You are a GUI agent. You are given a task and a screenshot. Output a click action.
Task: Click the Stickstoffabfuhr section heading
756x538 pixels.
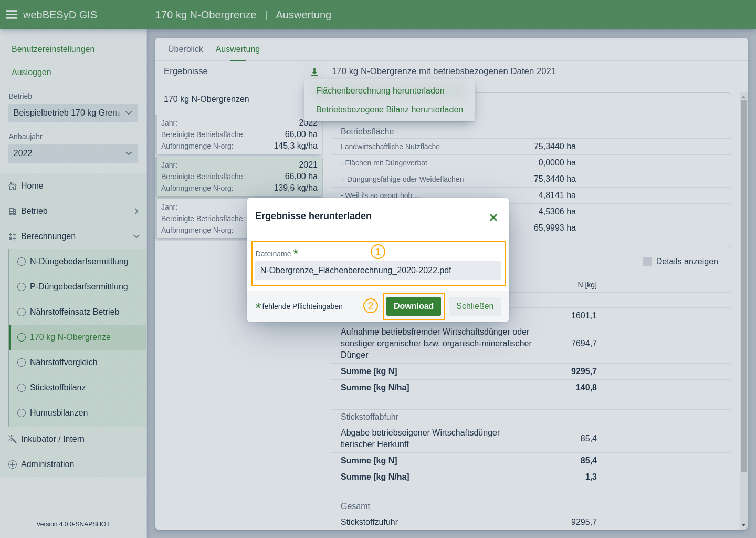pyautogui.click(x=370, y=417)
